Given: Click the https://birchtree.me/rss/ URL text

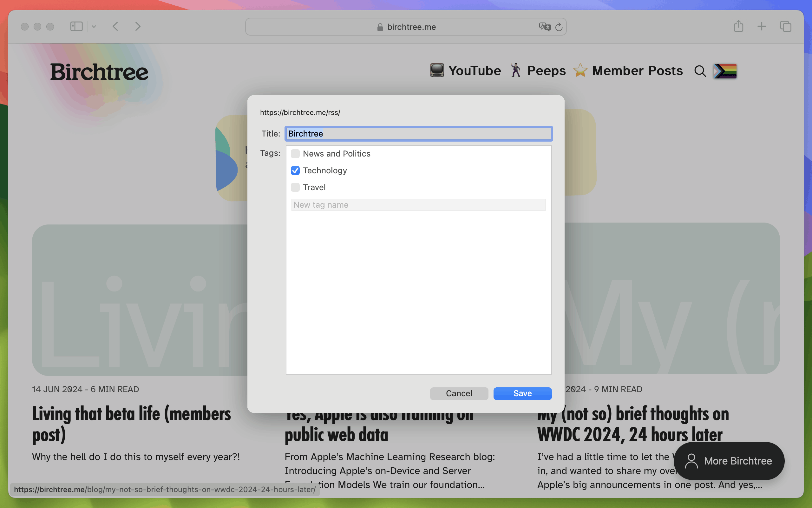Looking at the screenshot, I should [300, 112].
